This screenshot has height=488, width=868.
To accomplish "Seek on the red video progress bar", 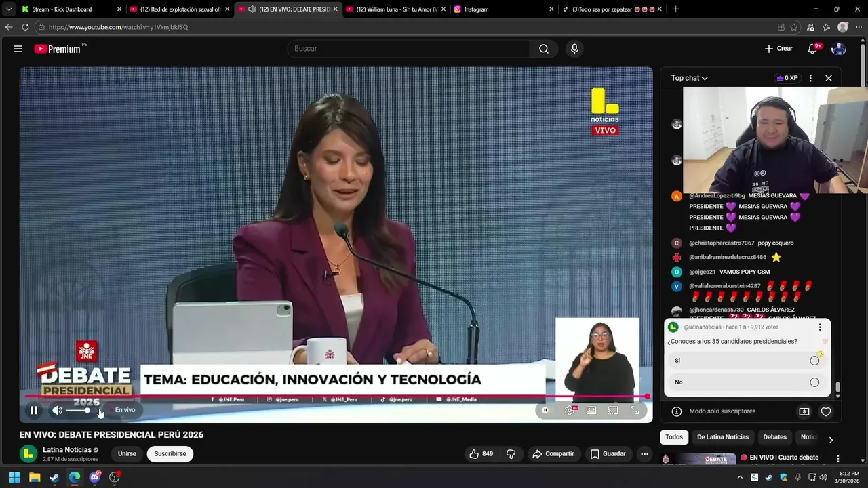I will point(336,396).
